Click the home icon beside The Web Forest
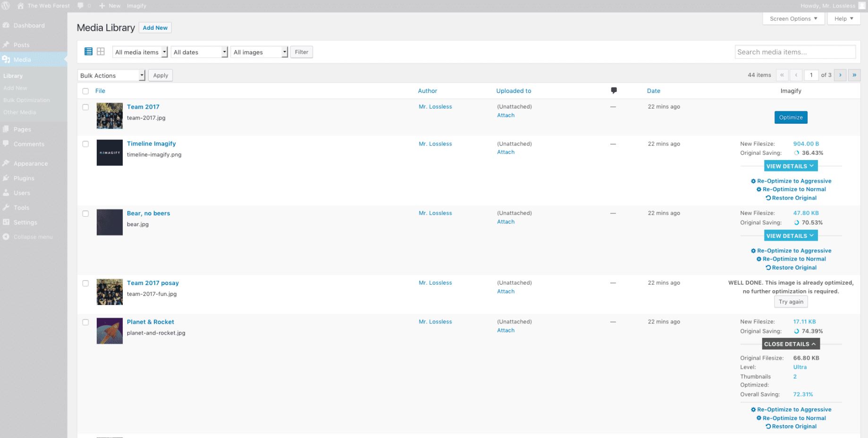Viewport: 868px width, 438px height. tap(21, 6)
